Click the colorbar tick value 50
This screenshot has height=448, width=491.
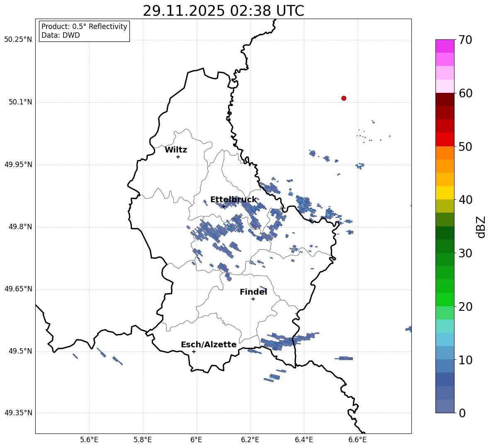466,146
